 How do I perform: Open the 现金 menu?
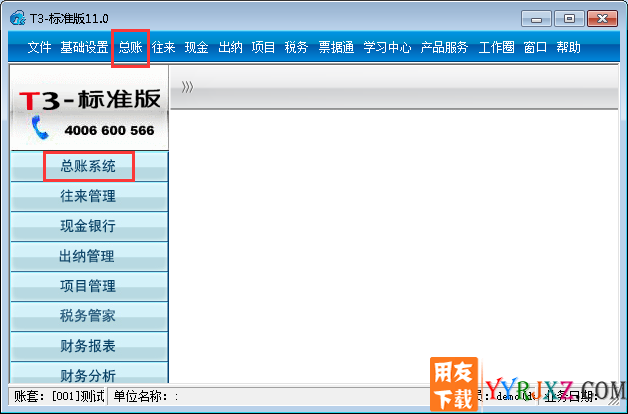[x=197, y=48]
